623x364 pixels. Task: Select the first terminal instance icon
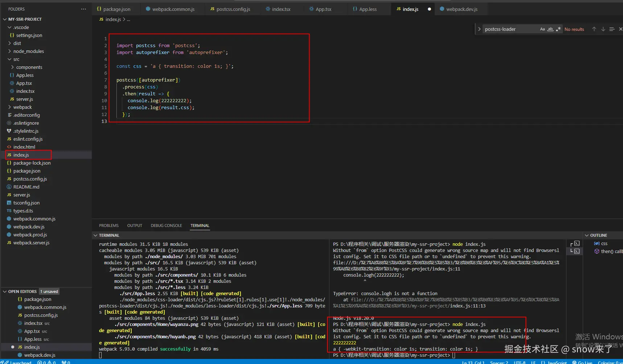click(x=577, y=244)
